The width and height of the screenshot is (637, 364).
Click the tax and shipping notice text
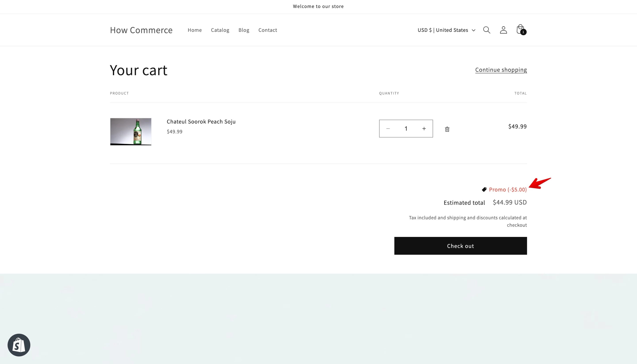pyautogui.click(x=468, y=221)
